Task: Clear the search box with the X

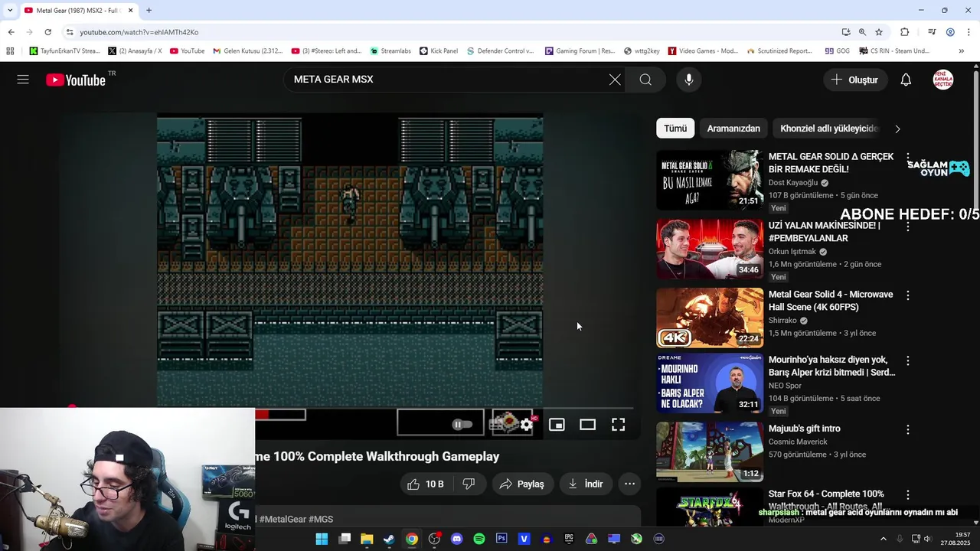Action: click(x=615, y=80)
